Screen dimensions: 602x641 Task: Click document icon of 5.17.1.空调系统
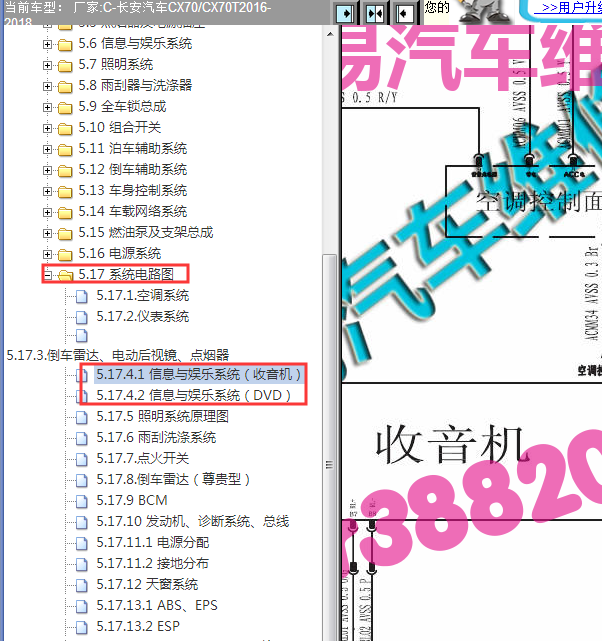pos(82,296)
